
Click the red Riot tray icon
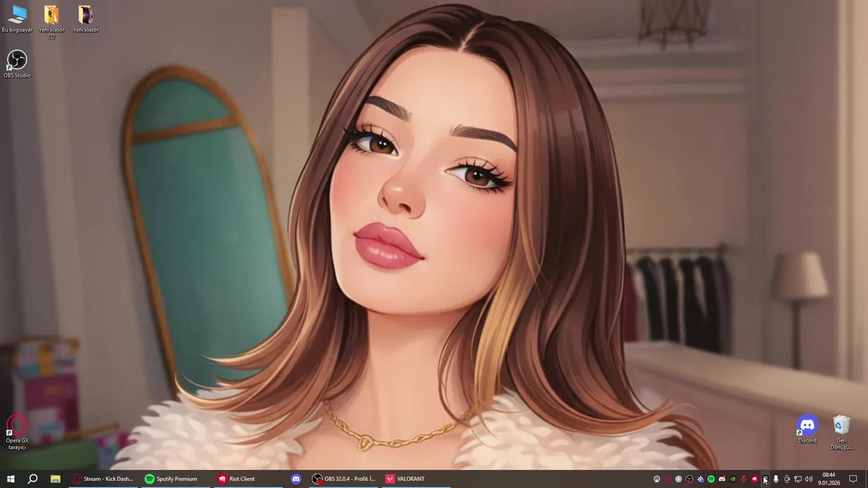[x=754, y=479]
